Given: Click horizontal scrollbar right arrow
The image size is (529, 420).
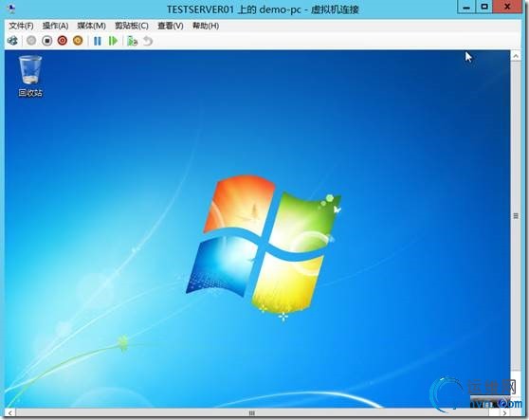Looking at the screenshot, I should [x=504, y=413].
